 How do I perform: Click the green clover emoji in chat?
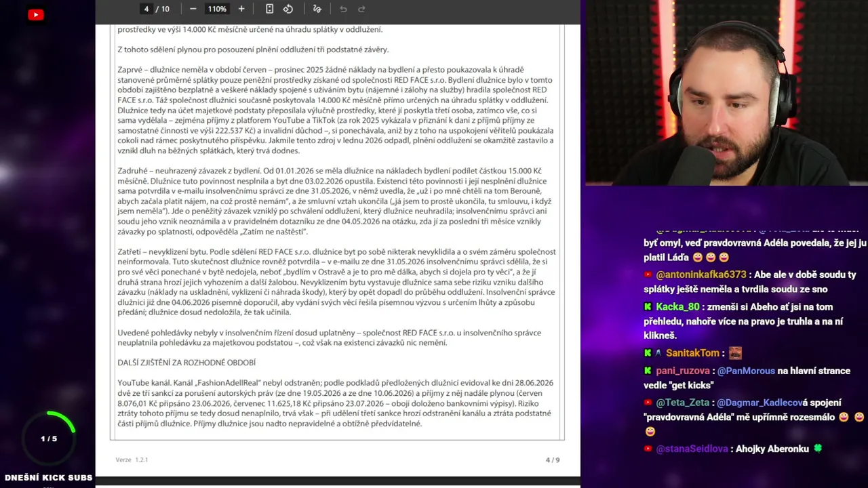[818, 449]
